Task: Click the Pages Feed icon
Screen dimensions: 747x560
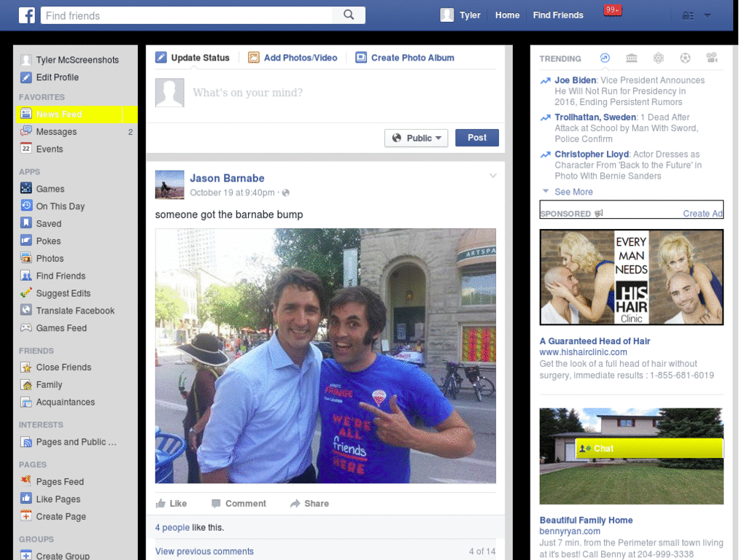Action: pos(26,481)
